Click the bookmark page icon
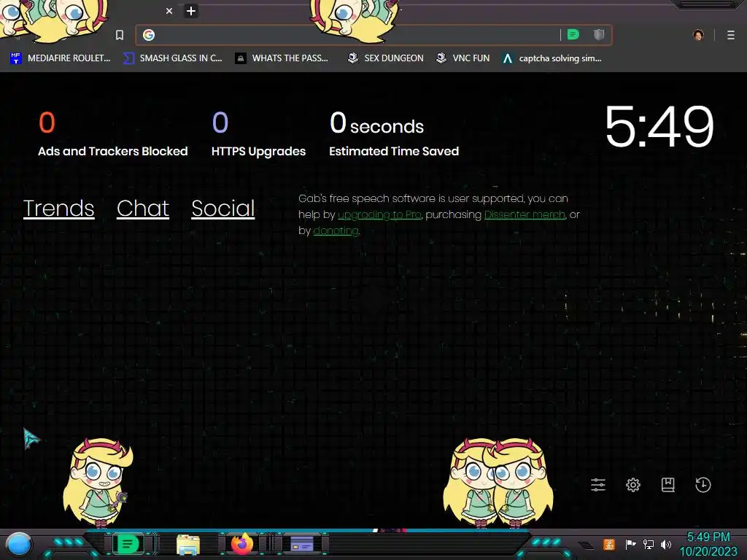The image size is (747, 560). click(120, 35)
